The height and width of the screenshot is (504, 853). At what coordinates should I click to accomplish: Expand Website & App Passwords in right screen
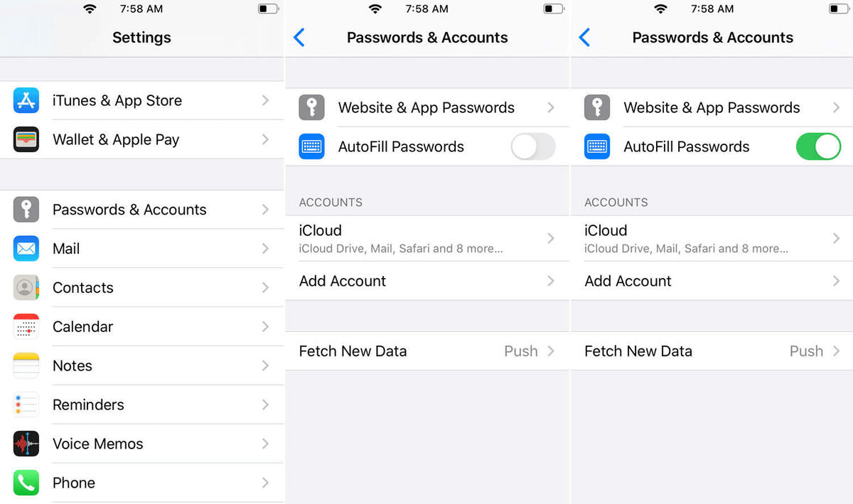[x=712, y=107]
